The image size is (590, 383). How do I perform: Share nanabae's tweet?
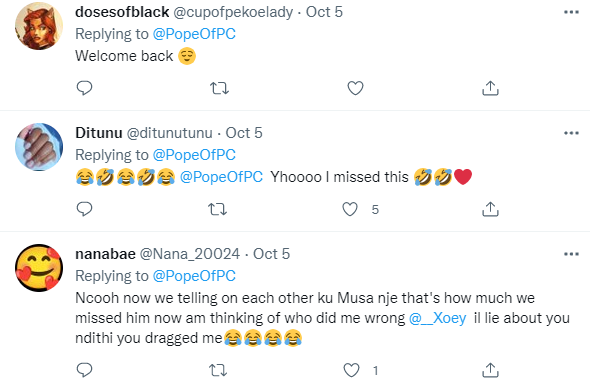click(490, 370)
